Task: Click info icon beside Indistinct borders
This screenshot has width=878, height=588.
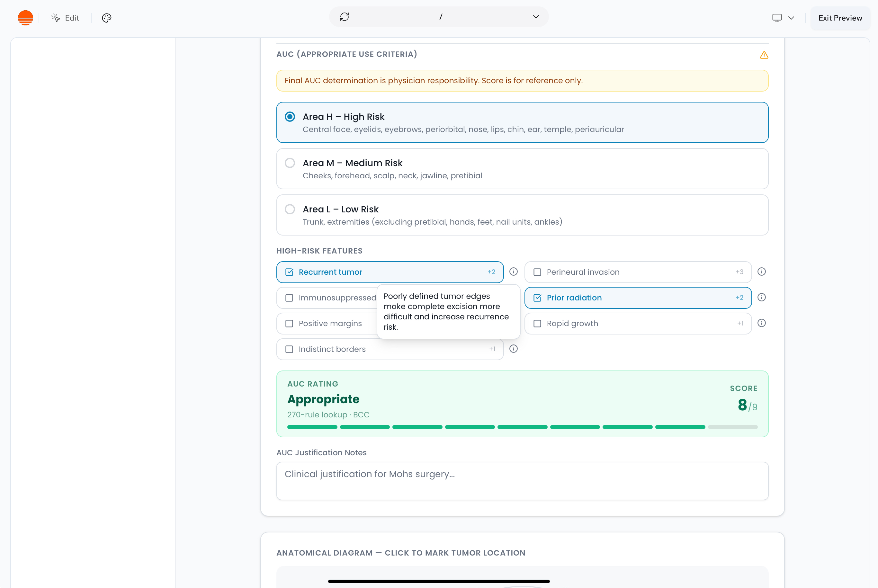Action: click(x=514, y=349)
